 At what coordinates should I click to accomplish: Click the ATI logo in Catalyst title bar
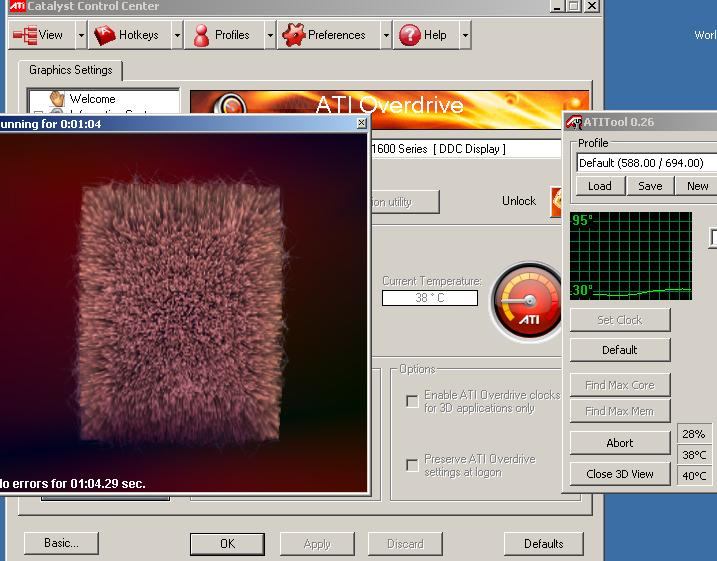17,6
